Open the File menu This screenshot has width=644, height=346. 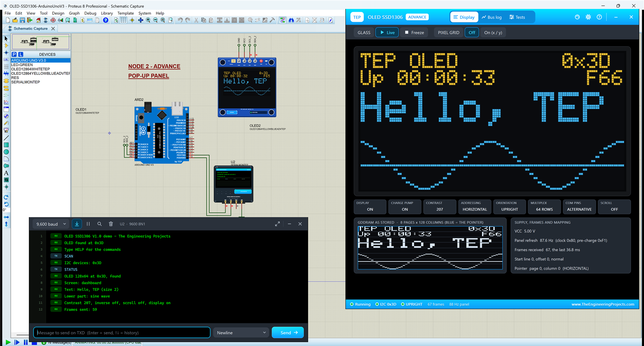[8, 13]
